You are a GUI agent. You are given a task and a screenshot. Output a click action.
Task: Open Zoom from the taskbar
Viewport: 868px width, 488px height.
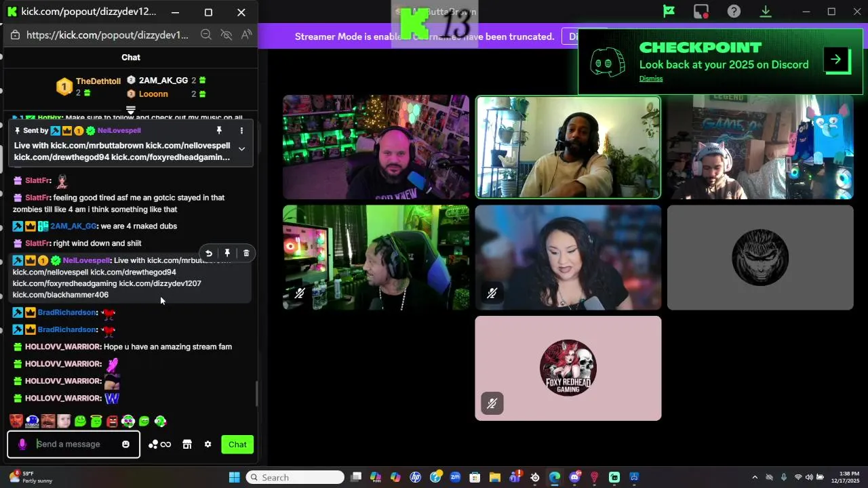tap(455, 477)
